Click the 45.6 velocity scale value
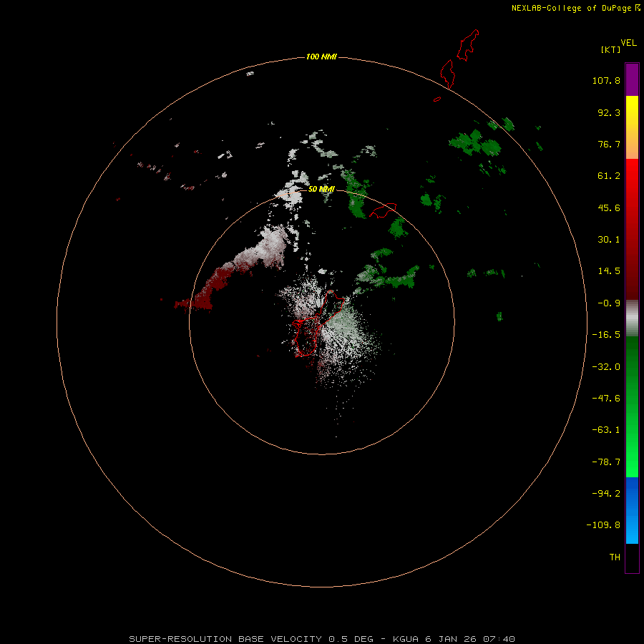This screenshot has width=644, height=644. click(609, 208)
